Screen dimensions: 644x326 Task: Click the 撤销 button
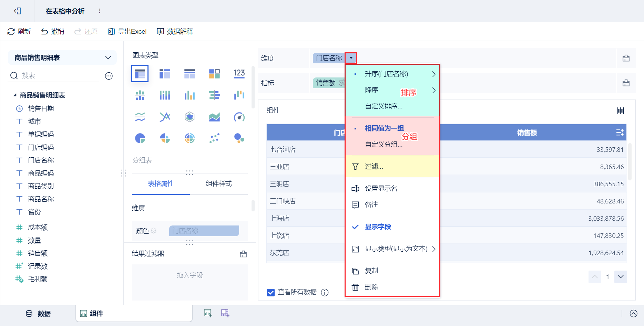[x=53, y=32]
